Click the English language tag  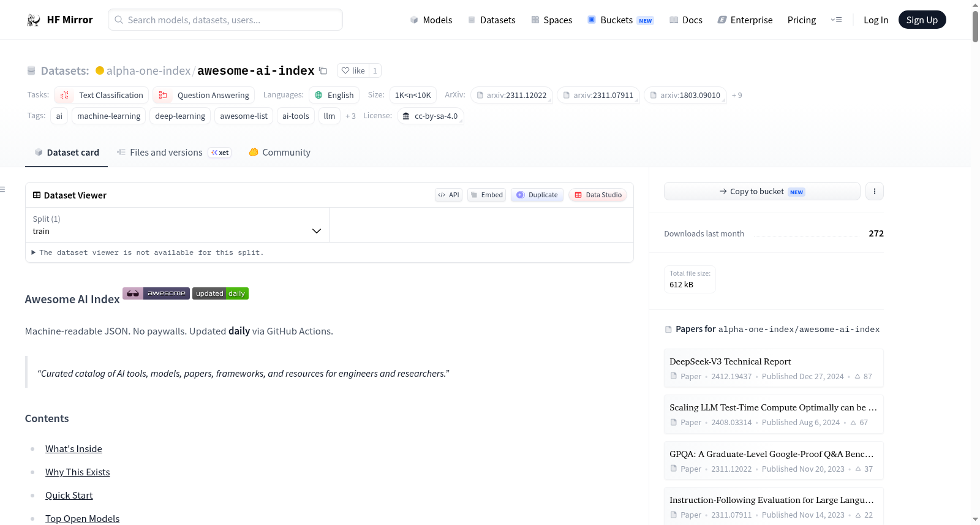pos(334,95)
